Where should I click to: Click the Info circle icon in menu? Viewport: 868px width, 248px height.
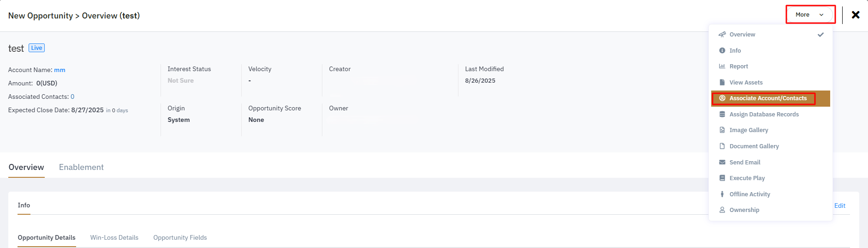(x=722, y=51)
